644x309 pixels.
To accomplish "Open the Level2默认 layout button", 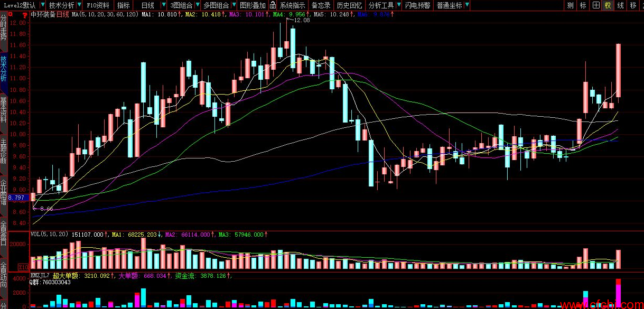I will pos(20,5).
